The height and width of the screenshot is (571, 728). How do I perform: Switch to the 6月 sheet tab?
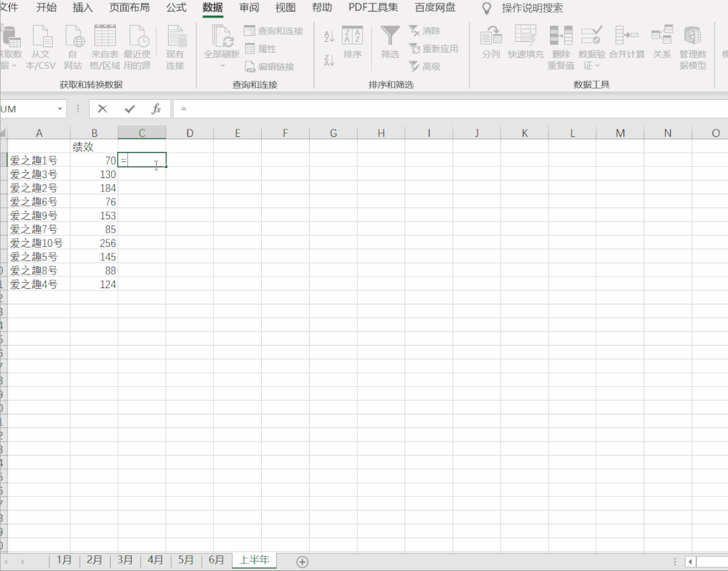tap(217, 560)
